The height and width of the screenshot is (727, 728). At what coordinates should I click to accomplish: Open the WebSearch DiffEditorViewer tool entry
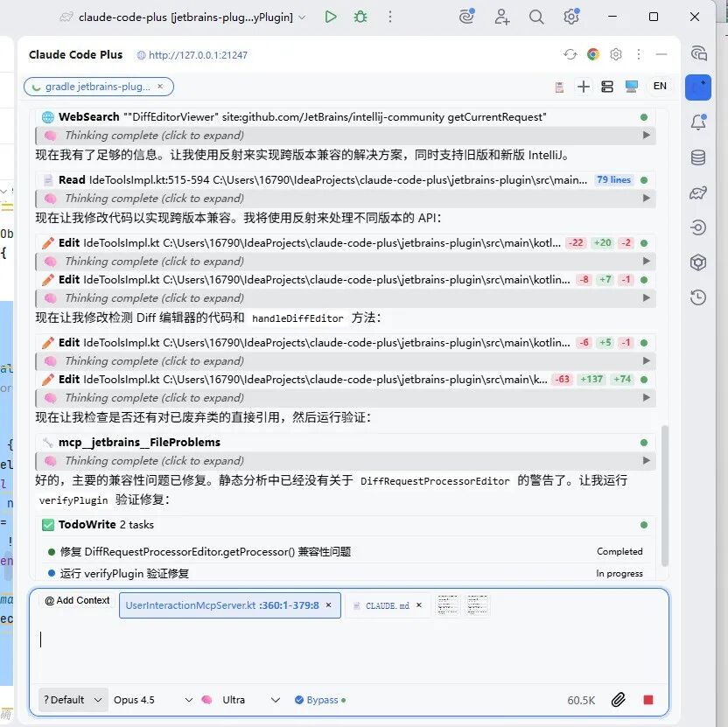click(x=346, y=117)
